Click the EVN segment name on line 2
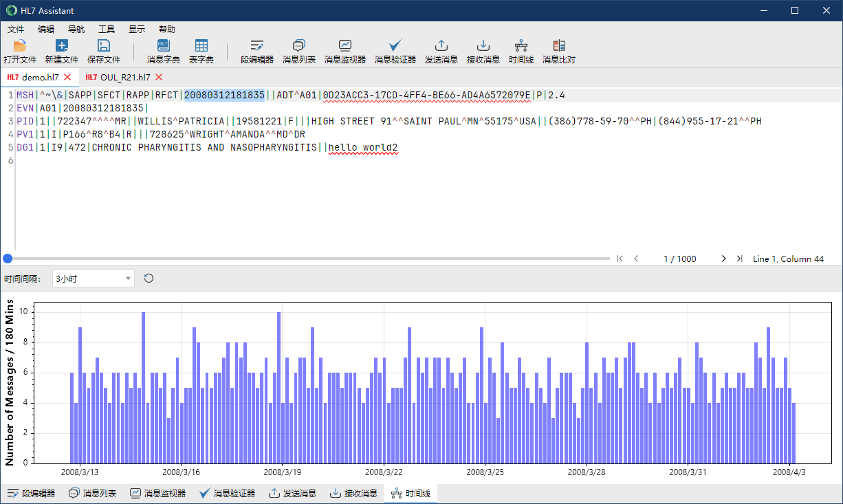Screen dimensions: 843x504 [x=25, y=108]
